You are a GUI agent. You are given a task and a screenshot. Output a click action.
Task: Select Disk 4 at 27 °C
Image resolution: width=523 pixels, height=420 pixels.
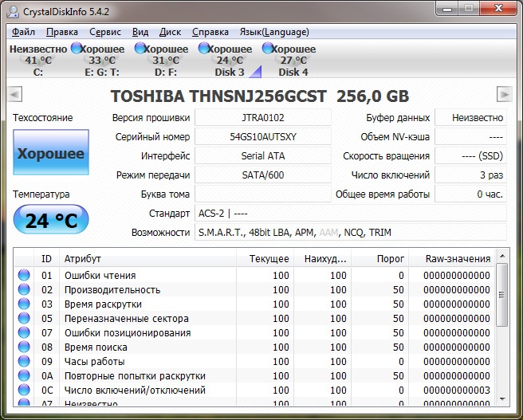coord(293,60)
